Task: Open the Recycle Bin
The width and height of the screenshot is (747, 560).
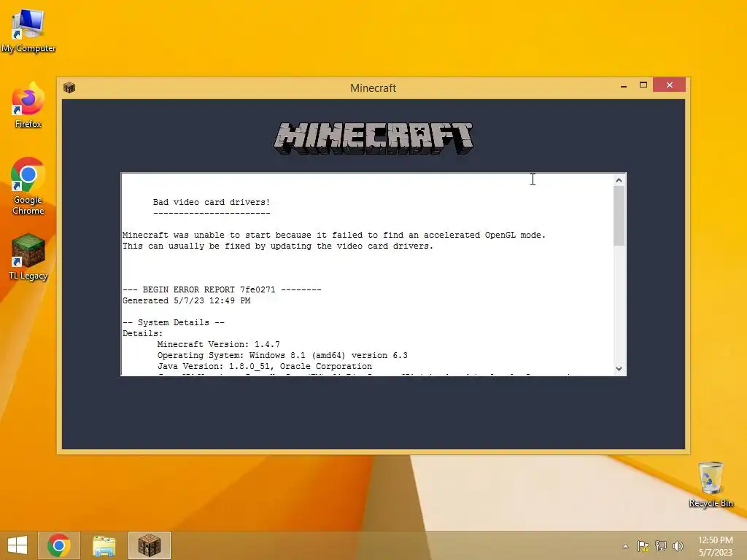Action: click(x=711, y=485)
